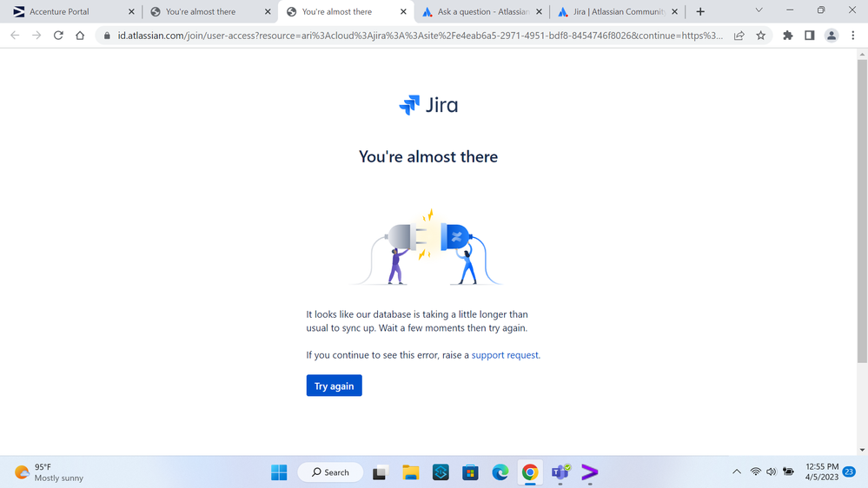Go back to the previous page
The width and height of the screenshot is (868, 488).
coord(15,36)
